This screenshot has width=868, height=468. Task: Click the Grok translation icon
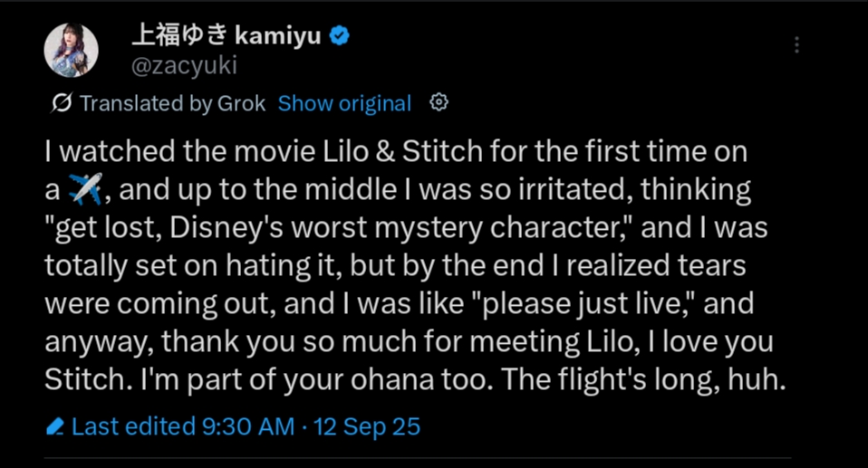(62, 103)
